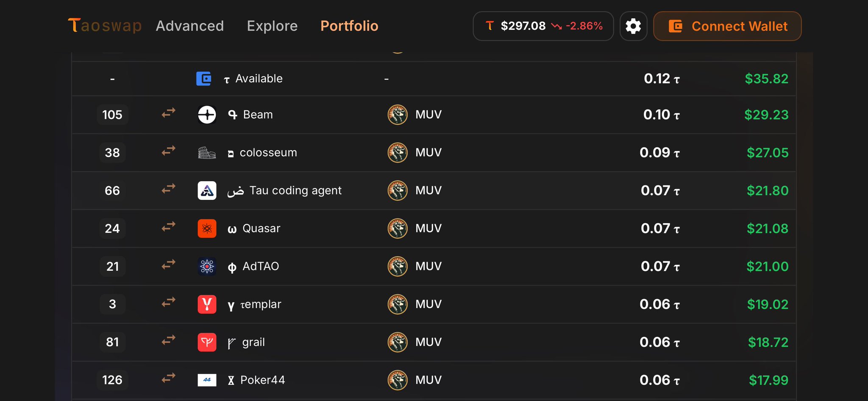Click the swap arrows on colosseum row
This screenshot has height=401, width=868.
169,151
